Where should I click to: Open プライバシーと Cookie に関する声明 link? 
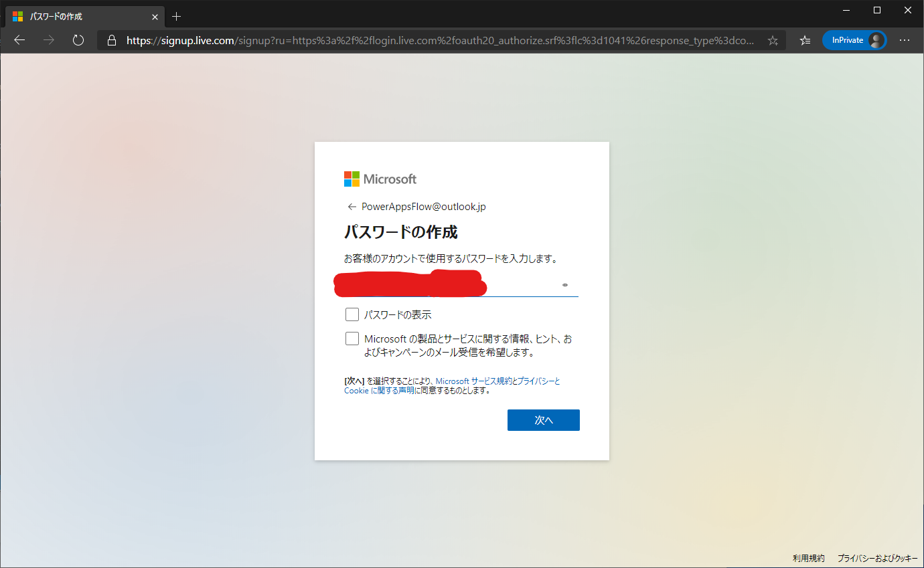click(x=452, y=385)
